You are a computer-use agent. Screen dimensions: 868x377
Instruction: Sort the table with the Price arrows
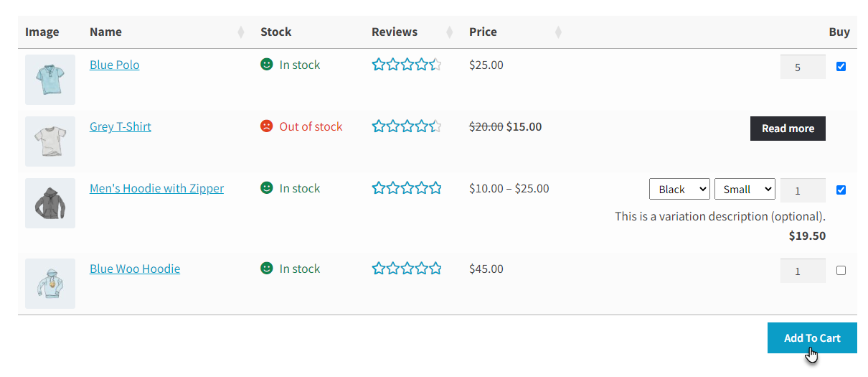tap(558, 32)
